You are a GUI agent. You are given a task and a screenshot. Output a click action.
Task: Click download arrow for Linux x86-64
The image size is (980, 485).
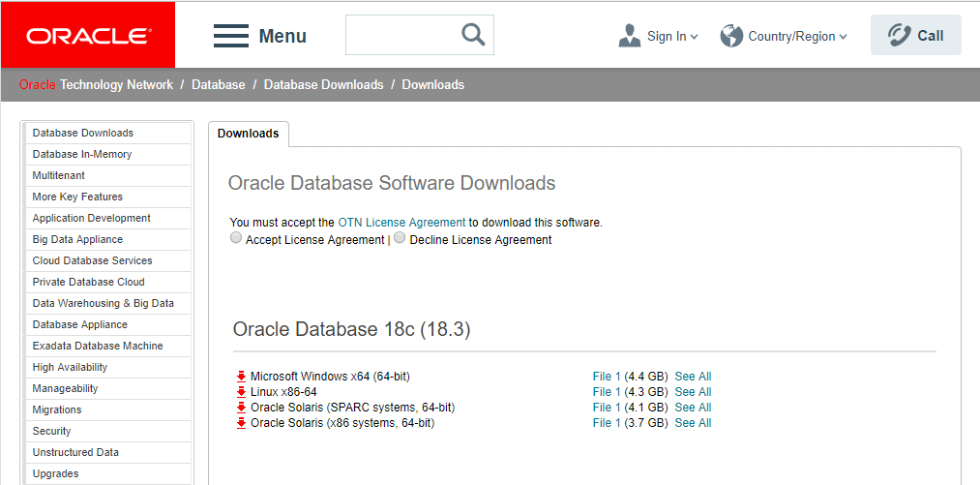pyautogui.click(x=242, y=392)
